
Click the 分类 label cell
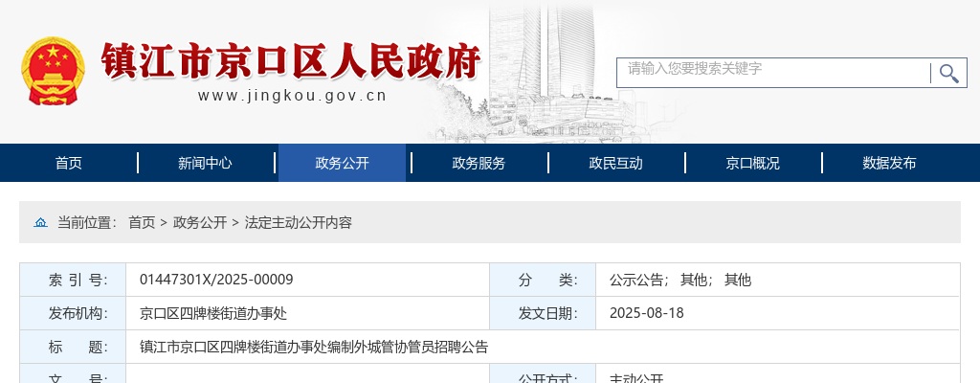[544, 280]
